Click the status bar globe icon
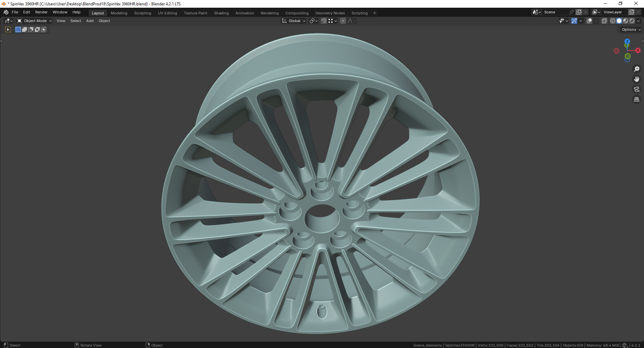The image size is (644, 348). [625, 345]
